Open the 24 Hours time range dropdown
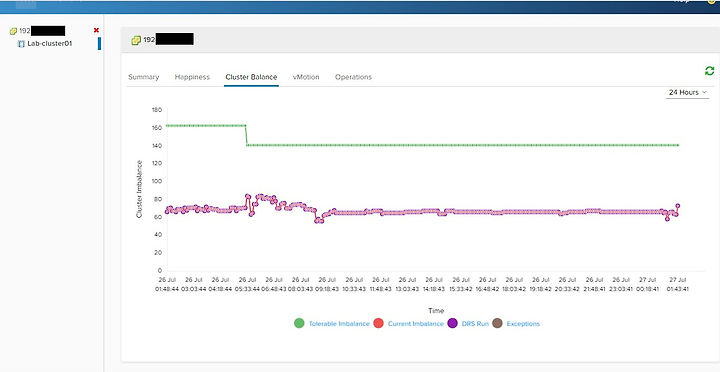 tap(687, 92)
